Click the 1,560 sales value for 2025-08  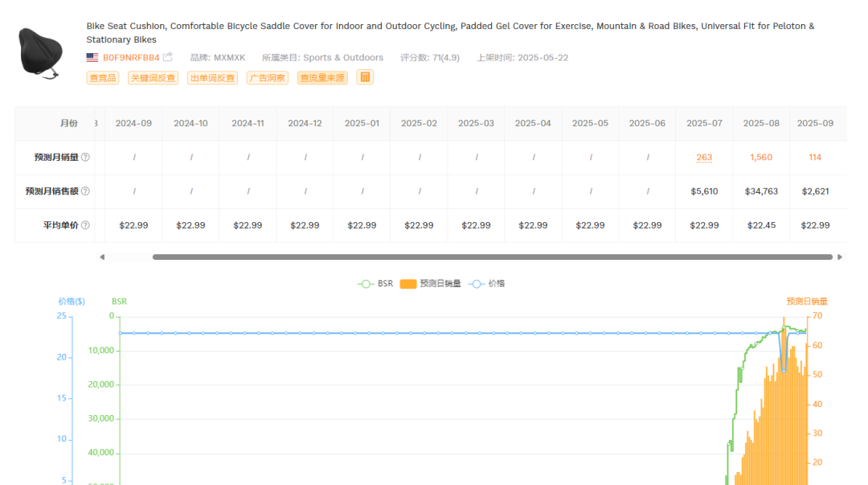761,158
